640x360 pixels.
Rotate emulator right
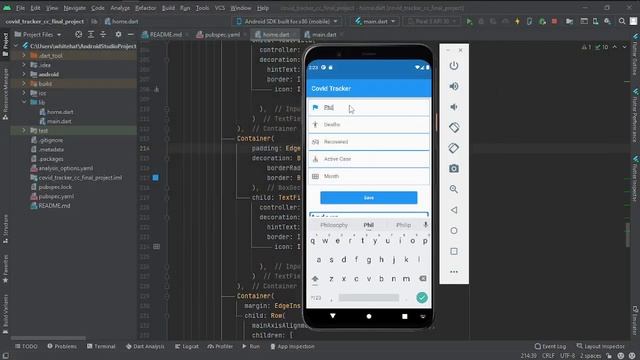click(x=454, y=148)
